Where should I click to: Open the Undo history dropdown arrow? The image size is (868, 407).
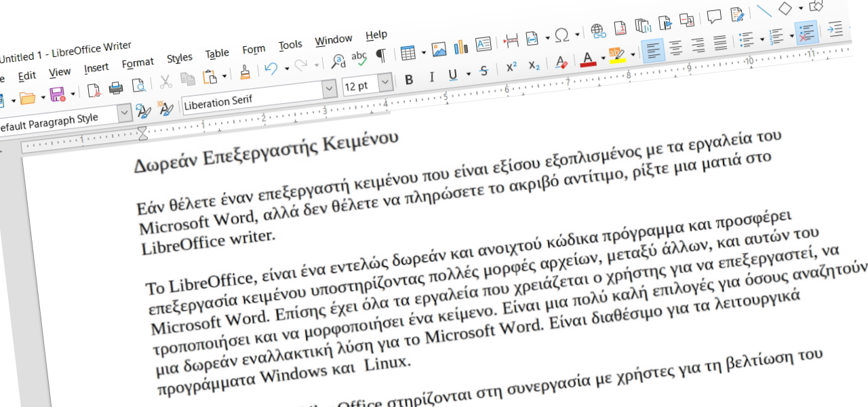(x=287, y=68)
